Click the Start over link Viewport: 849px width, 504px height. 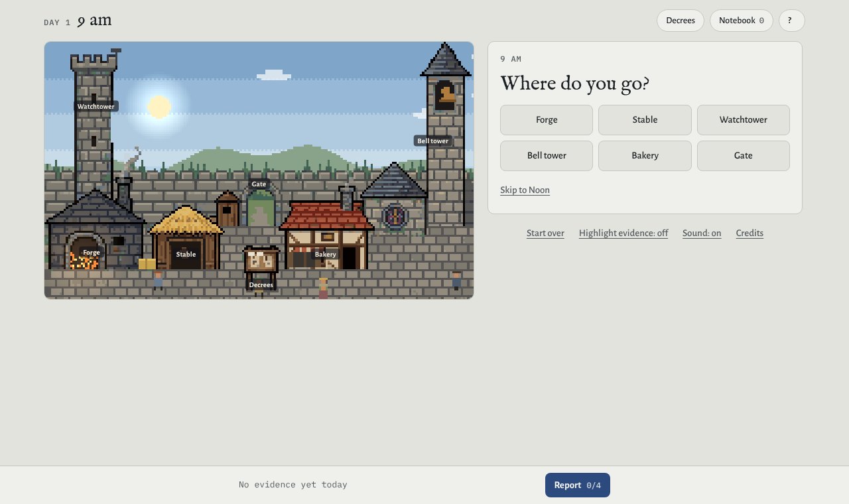545,233
